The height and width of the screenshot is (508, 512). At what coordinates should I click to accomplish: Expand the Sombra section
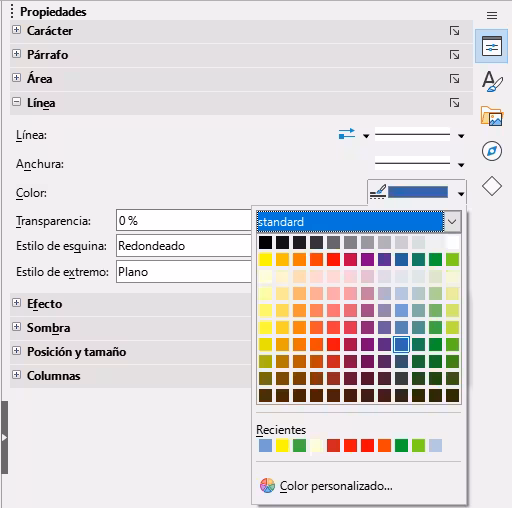point(16,327)
